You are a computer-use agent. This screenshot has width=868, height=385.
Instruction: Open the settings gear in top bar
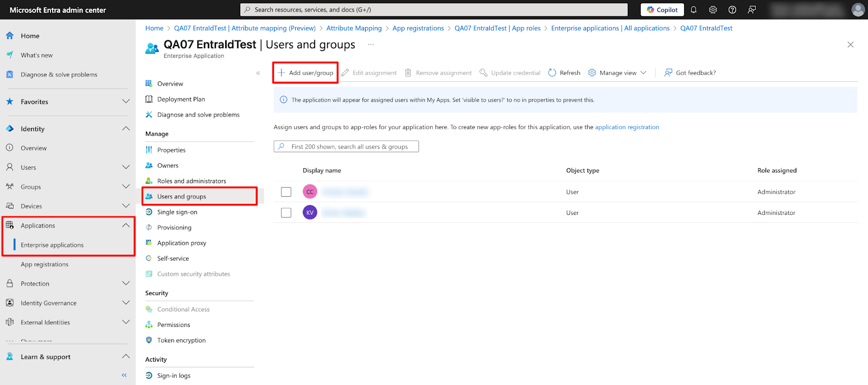click(x=713, y=10)
